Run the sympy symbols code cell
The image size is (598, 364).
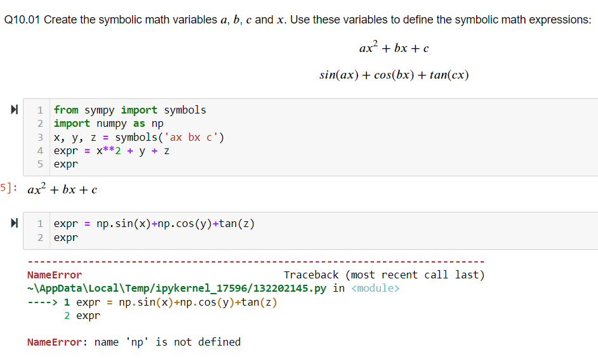pos(15,110)
